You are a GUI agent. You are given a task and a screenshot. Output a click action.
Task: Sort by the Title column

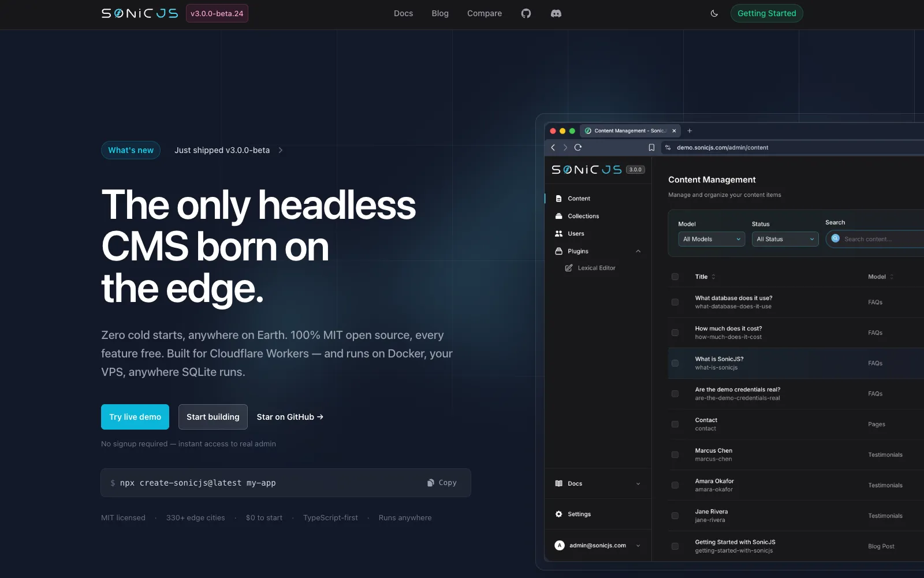click(705, 277)
